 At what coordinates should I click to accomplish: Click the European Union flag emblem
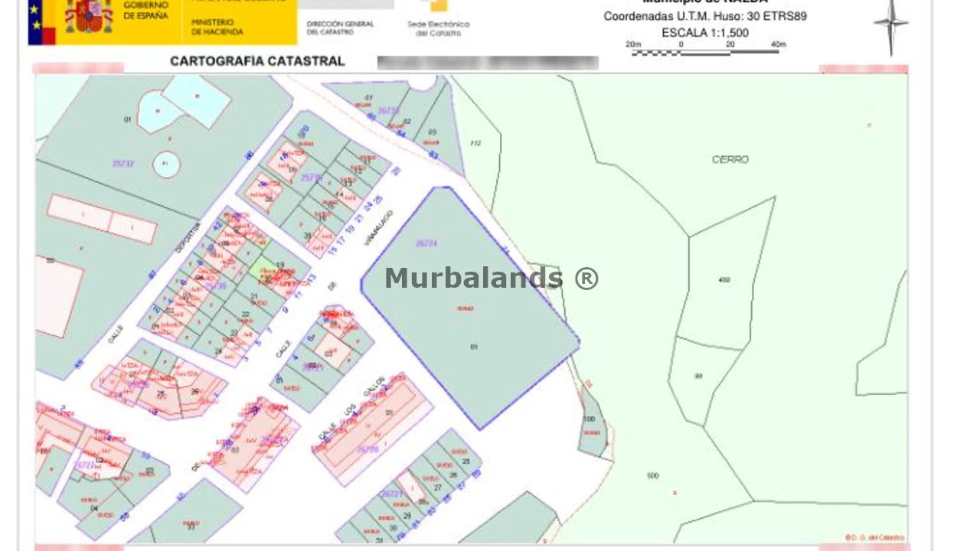pyautogui.click(x=41, y=21)
